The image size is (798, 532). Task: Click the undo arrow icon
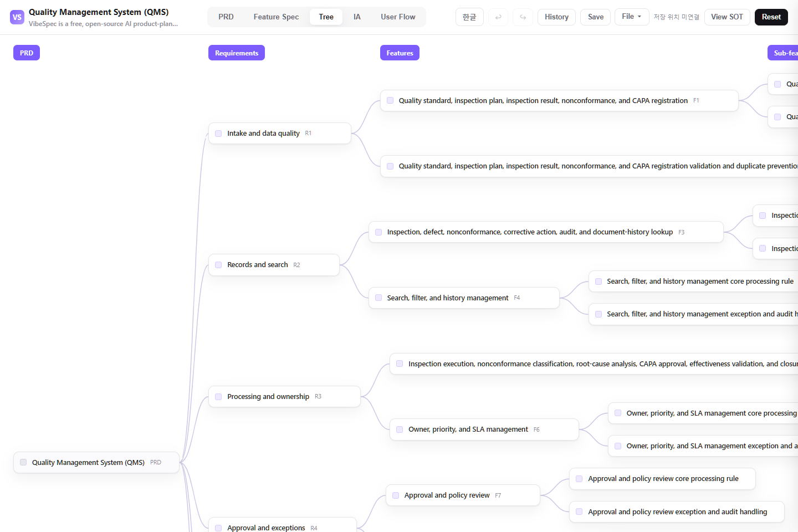498,17
